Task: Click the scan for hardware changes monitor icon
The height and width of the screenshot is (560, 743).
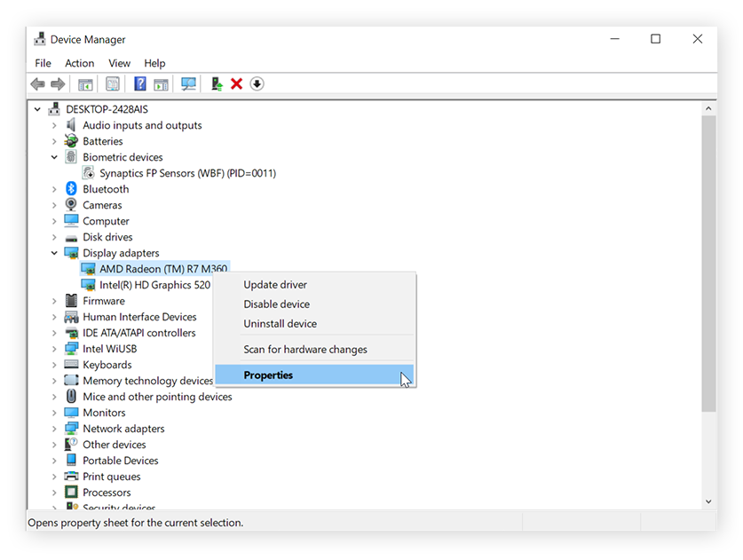Action: click(188, 83)
